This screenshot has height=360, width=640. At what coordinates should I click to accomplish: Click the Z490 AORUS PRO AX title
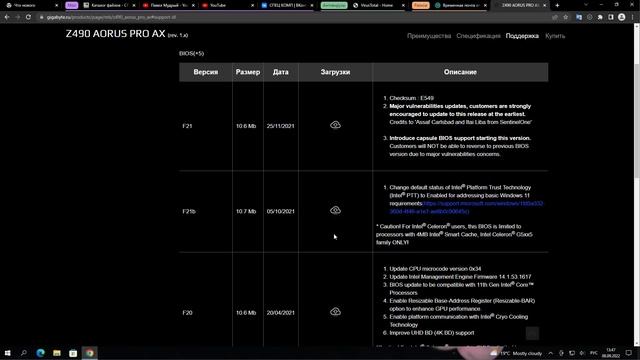coord(116,34)
